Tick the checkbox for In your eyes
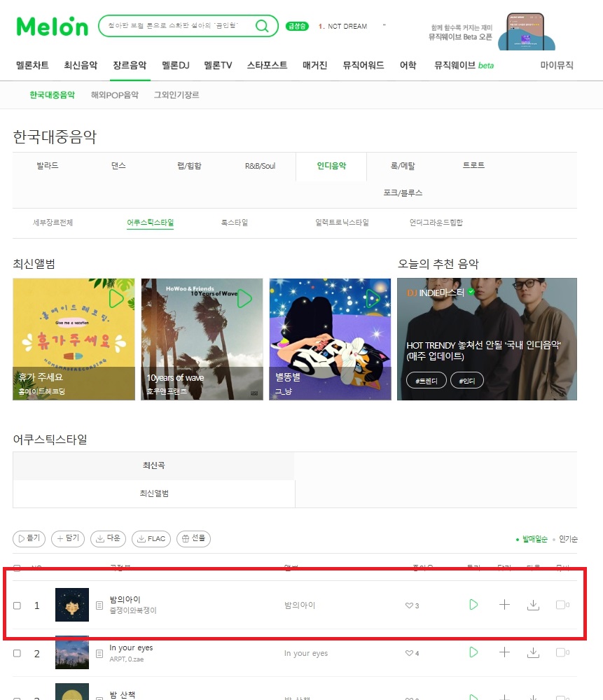Screen dimensions: 603x700 tap(17, 653)
